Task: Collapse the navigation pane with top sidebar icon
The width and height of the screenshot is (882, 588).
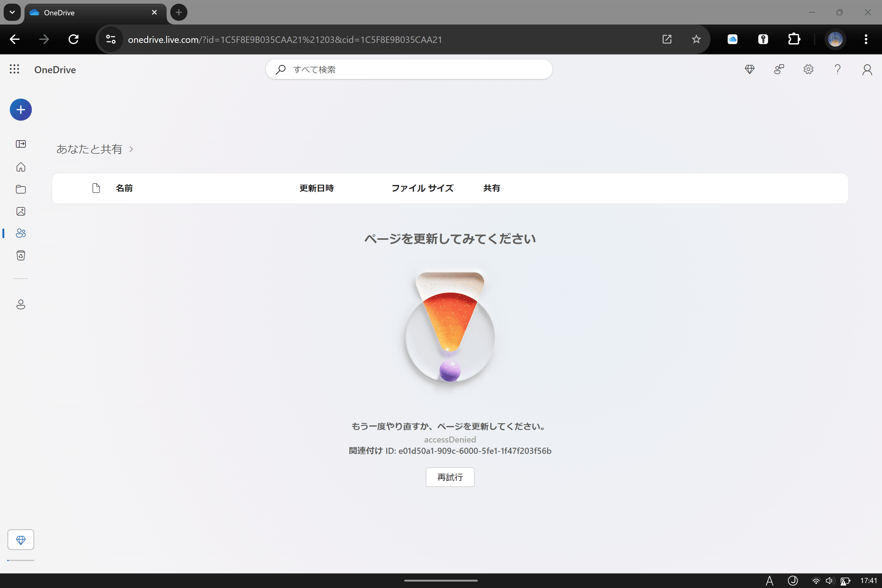Action: [x=21, y=144]
